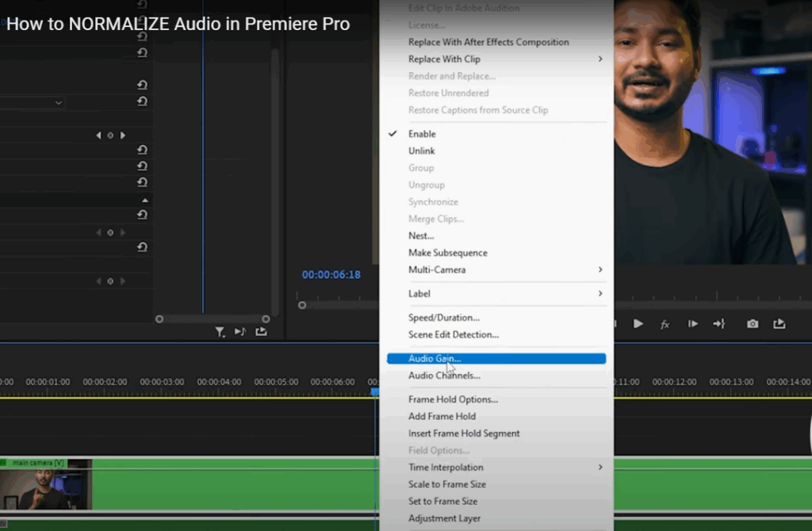
Task: Click the export/share icon beside the camera icon
Action: (x=779, y=324)
